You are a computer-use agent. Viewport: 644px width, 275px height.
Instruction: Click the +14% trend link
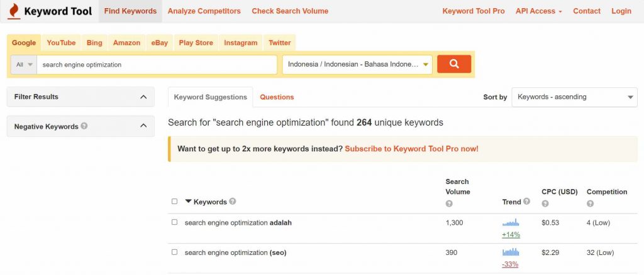(511, 235)
